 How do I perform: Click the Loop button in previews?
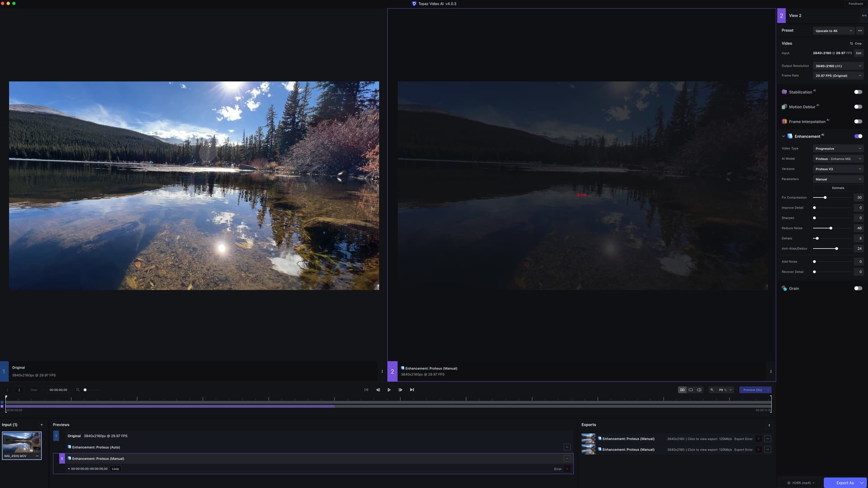coord(115,469)
